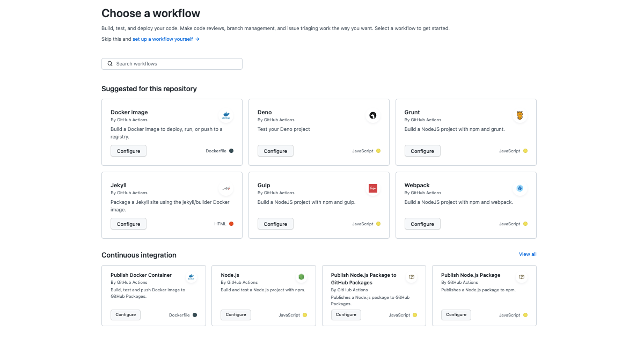Click the search magnifier icon

pyautogui.click(x=110, y=63)
